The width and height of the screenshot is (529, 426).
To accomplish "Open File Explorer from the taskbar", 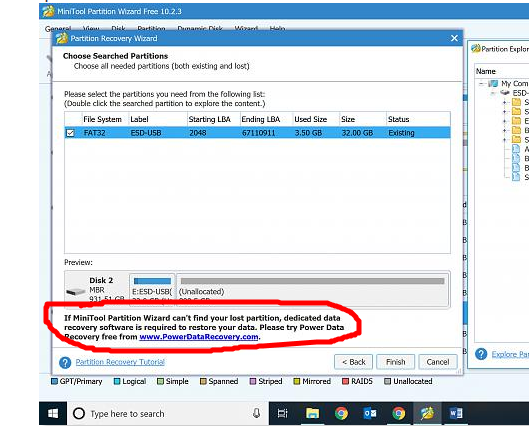I will coord(312,414).
